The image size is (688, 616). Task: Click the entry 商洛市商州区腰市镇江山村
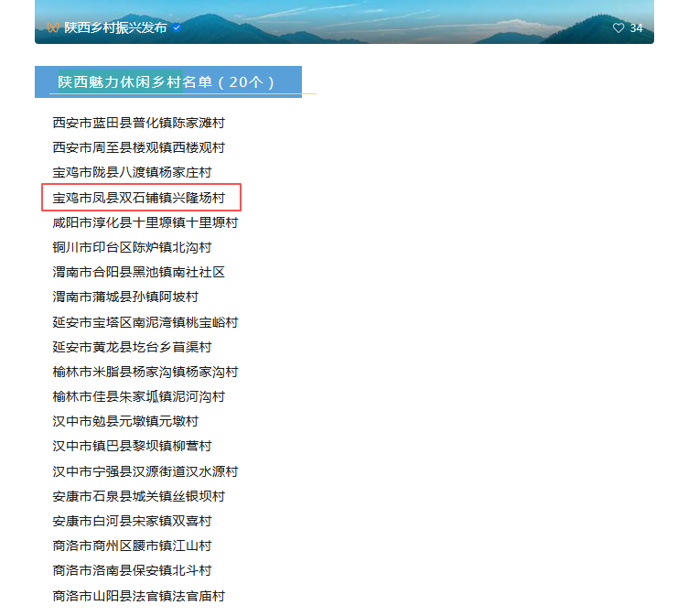pos(133,546)
